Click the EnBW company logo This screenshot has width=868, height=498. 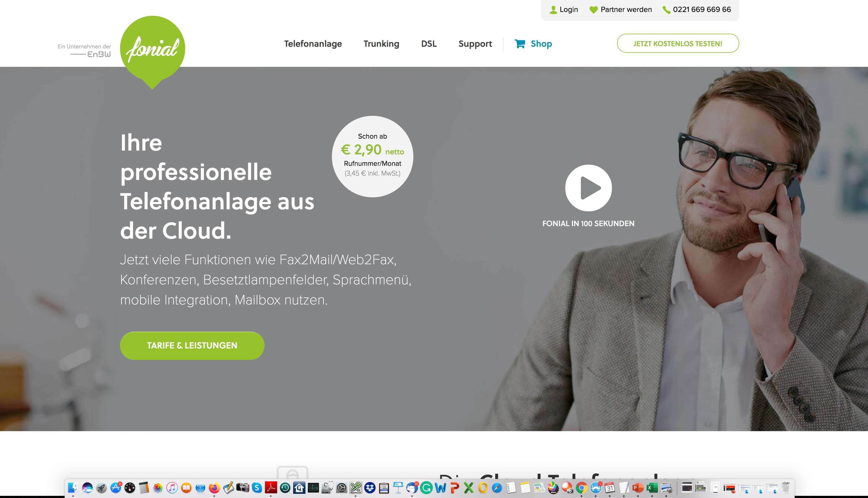91,54
